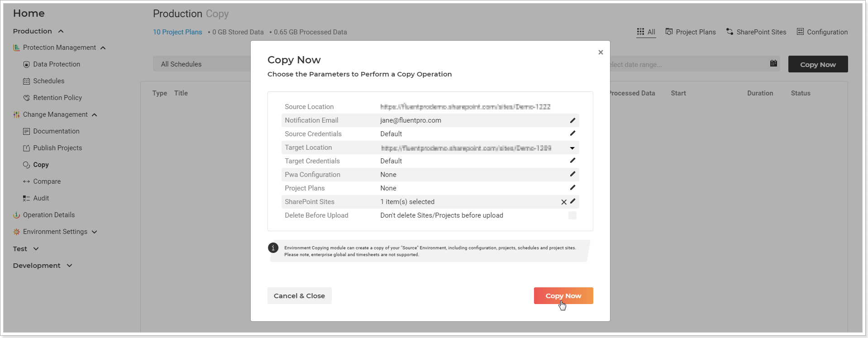Click the Retention Policy icon
This screenshot has height=338, width=868.
click(26, 98)
